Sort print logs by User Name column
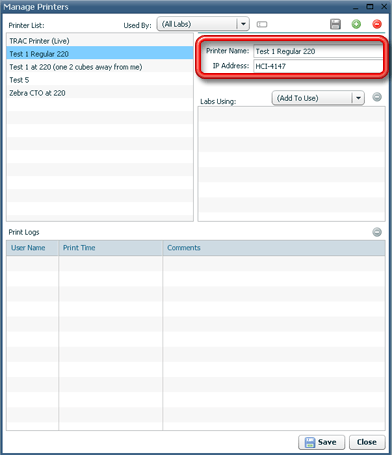The image size is (392, 455). point(33,248)
